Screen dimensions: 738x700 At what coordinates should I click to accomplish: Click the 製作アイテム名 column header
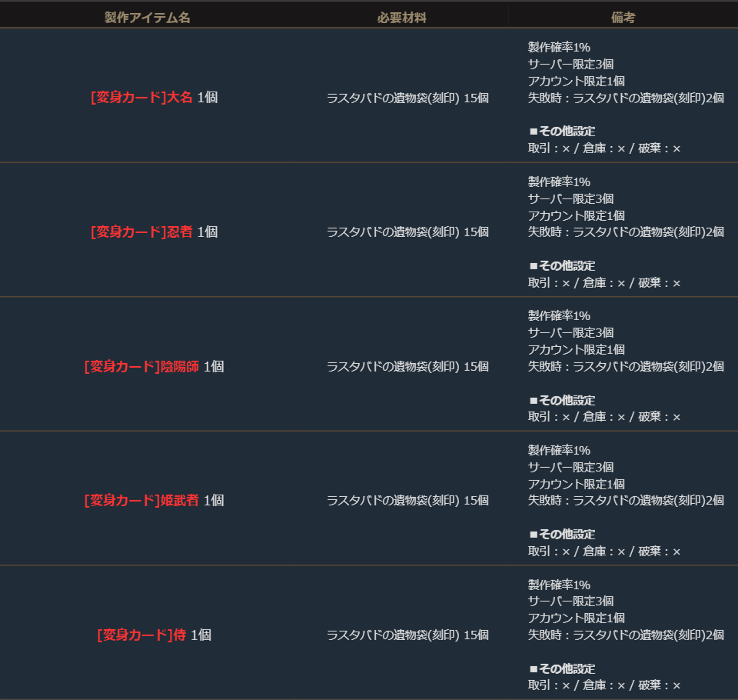pos(147,17)
